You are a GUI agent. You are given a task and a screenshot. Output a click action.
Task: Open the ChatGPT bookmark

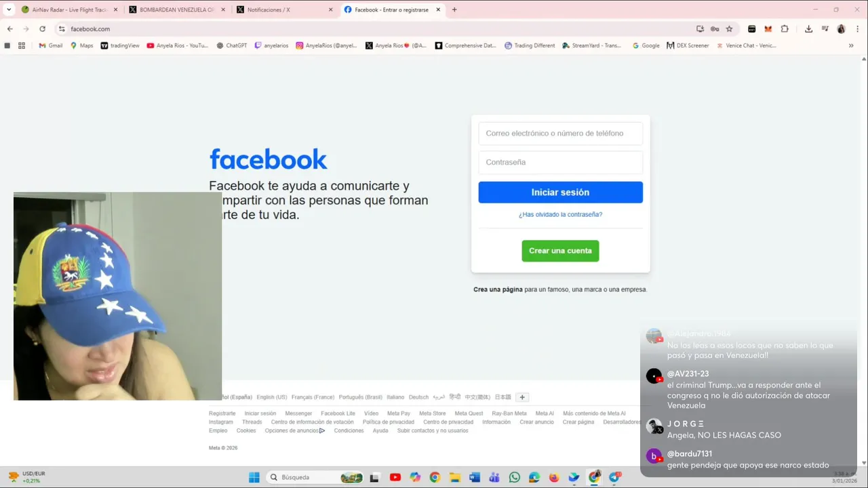232,45
